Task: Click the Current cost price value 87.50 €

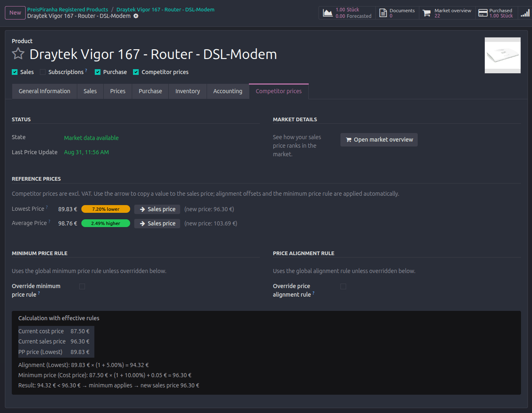Action: click(80, 331)
